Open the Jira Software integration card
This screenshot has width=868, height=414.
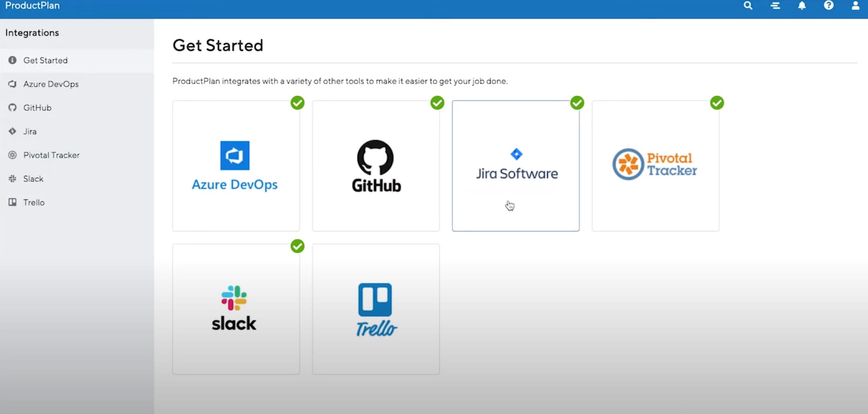[x=516, y=166]
